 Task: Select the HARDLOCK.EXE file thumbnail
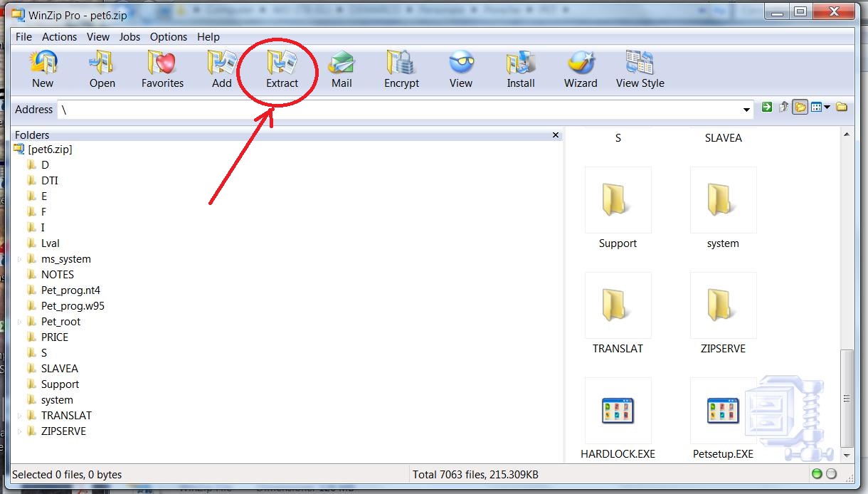(618, 411)
